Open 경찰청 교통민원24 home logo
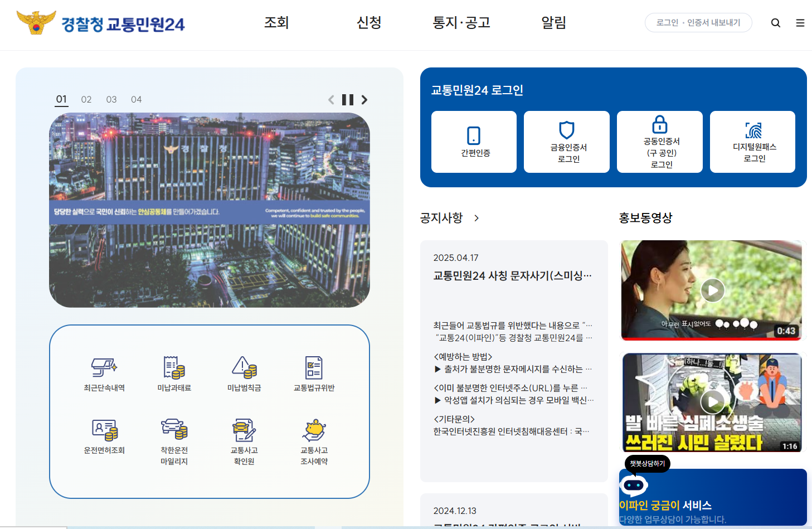Image resolution: width=812 pixels, height=529 pixels. coord(100,23)
